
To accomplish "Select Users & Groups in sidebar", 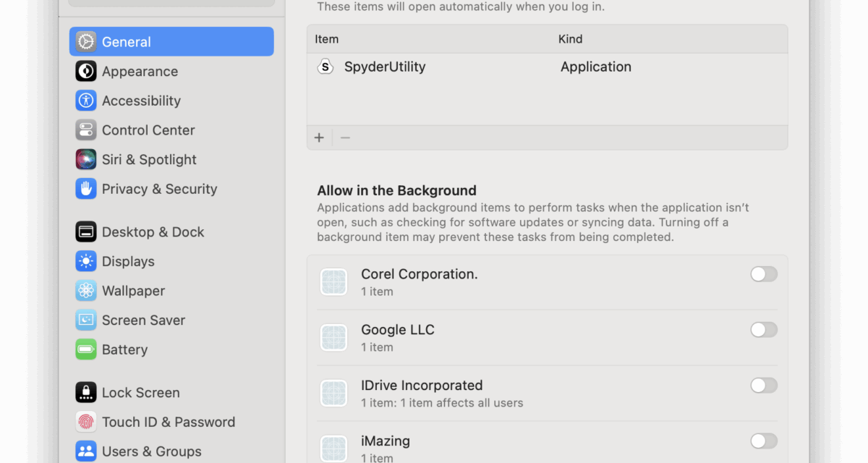I will coord(171,451).
